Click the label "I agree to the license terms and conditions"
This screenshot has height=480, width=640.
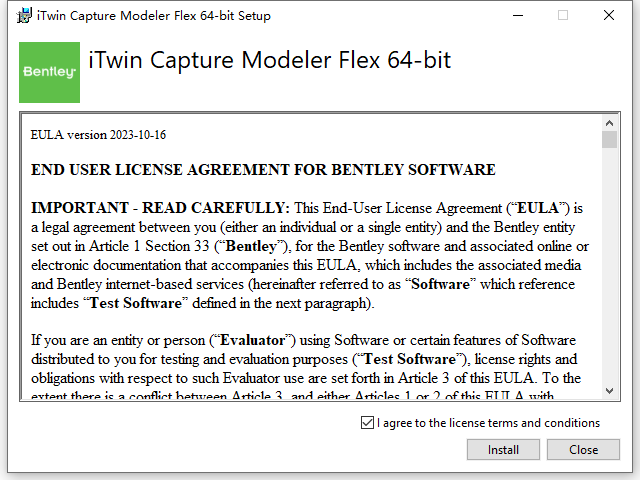(x=488, y=423)
